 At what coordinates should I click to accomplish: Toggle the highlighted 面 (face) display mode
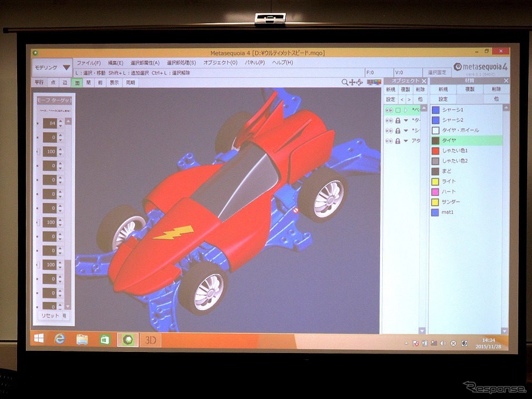tap(77, 83)
